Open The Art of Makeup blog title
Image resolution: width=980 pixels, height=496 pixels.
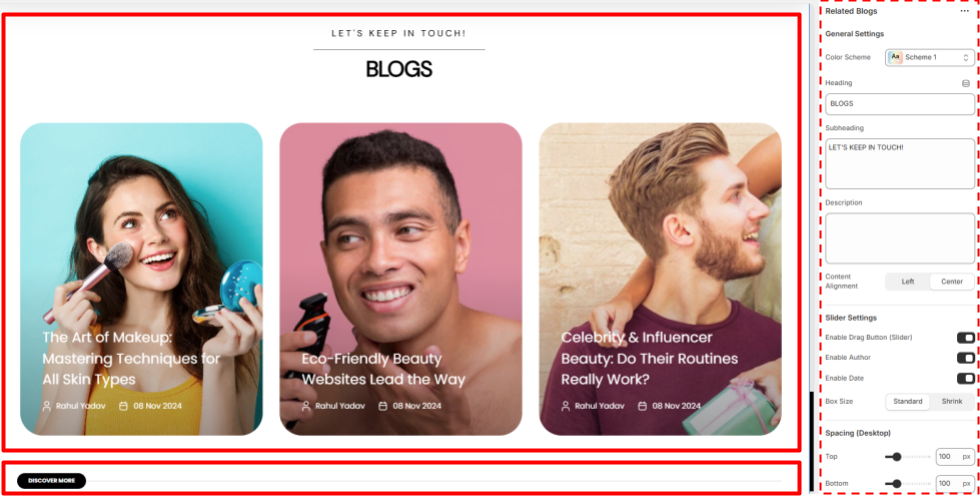tap(131, 359)
